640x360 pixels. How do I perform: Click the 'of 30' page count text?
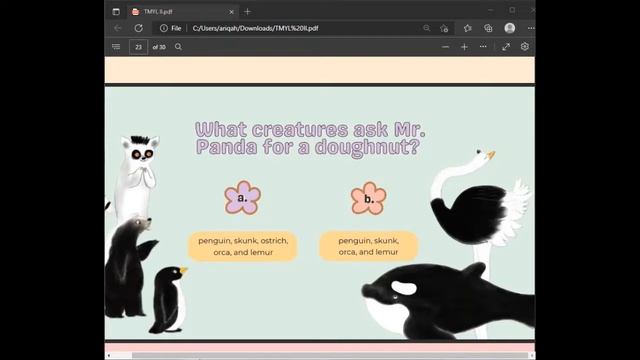[x=159, y=47]
